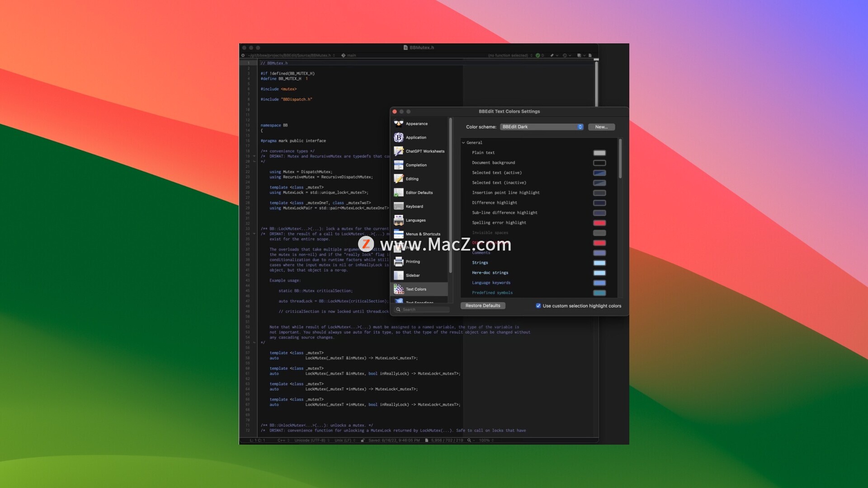The image size is (868, 488).
Task: Collapse the fold triangle at line 19
Action: tap(254, 156)
